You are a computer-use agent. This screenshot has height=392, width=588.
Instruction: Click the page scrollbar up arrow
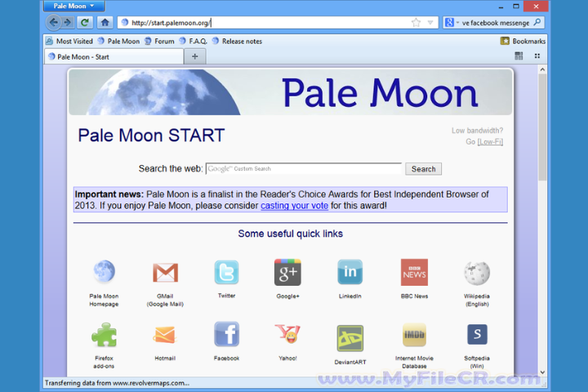pyautogui.click(x=542, y=69)
